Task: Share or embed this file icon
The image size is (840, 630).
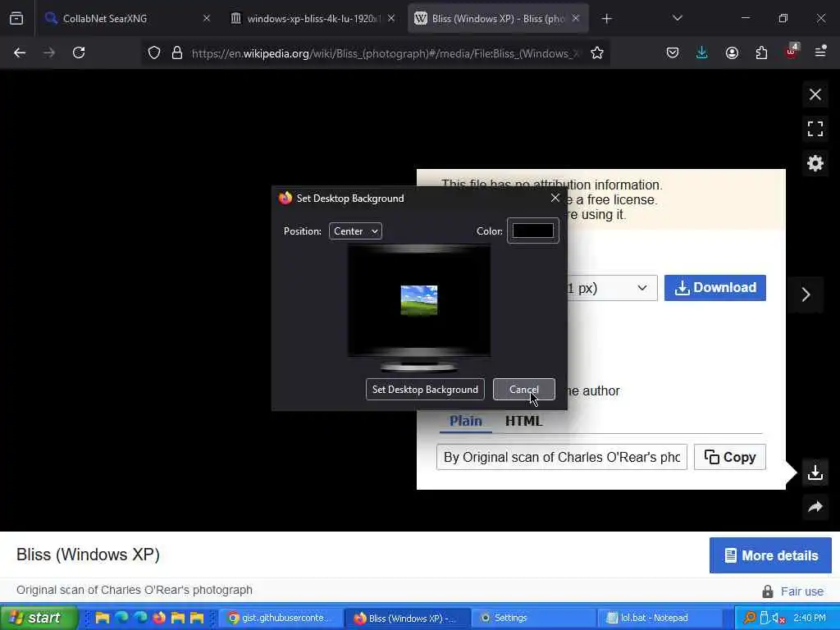Action: (815, 507)
